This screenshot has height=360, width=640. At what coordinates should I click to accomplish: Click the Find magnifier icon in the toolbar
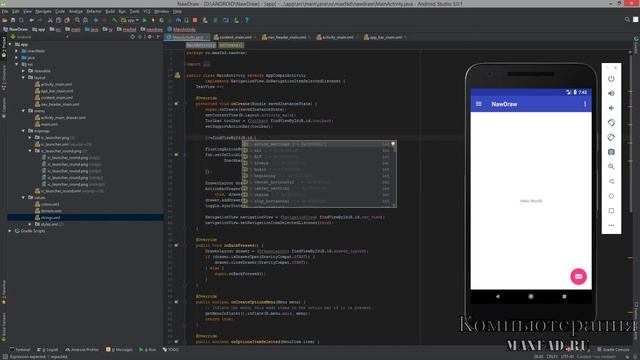point(77,20)
